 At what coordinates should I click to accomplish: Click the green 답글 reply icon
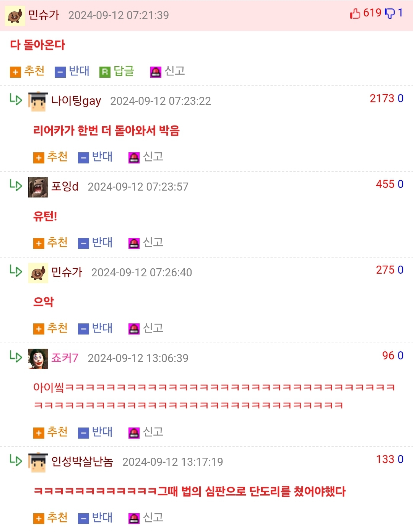pyautogui.click(x=105, y=72)
